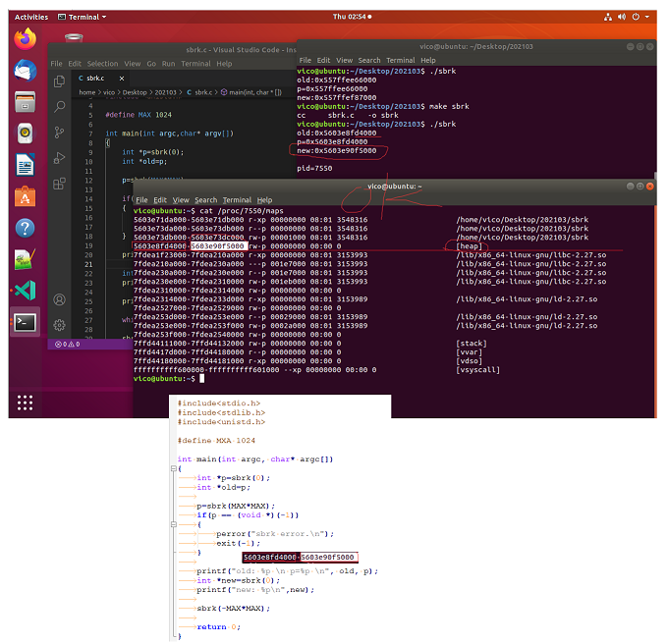Close the sbrk.c editor tab
The image size is (668, 644).
(122, 79)
